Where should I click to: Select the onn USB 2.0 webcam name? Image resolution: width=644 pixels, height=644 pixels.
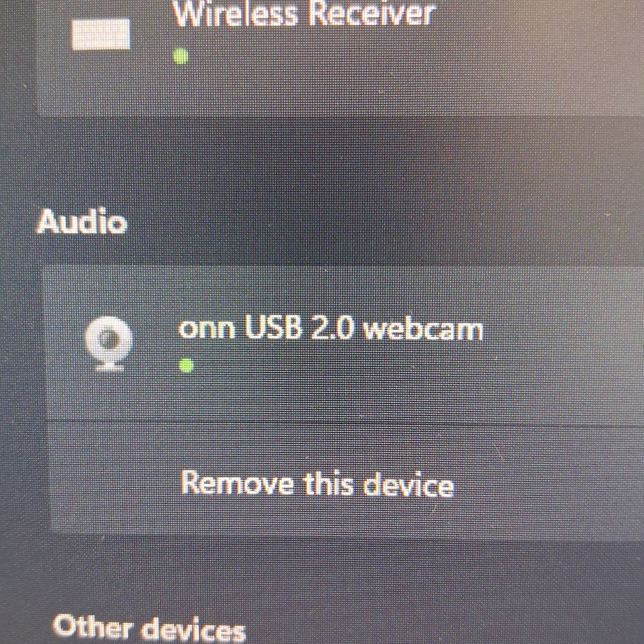[x=331, y=327]
